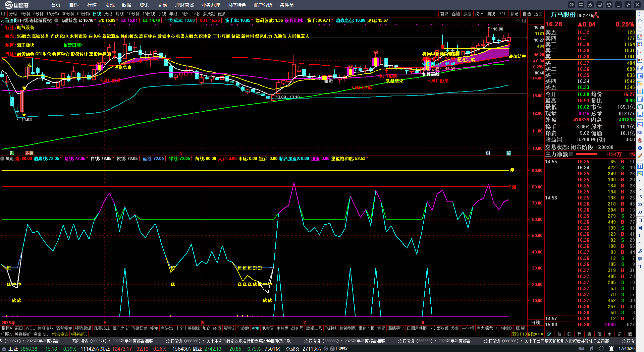Click the back arrow in the right sidebar
Image resolution: width=644 pixels, height=352 pixels.
[x=640, y=14]
